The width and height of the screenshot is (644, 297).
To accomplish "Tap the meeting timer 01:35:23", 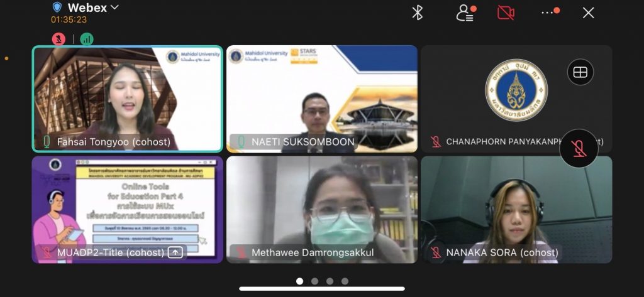I will click(69, 19).
